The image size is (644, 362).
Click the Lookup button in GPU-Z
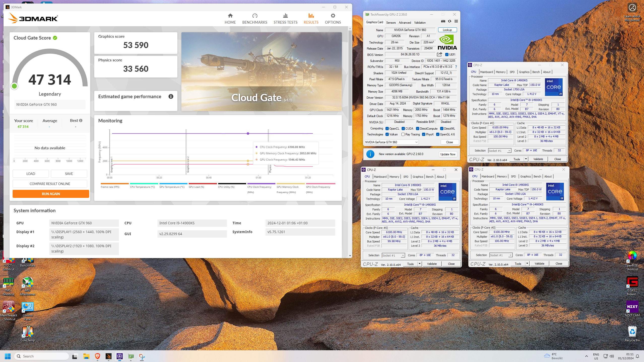[x=447, y=30]
